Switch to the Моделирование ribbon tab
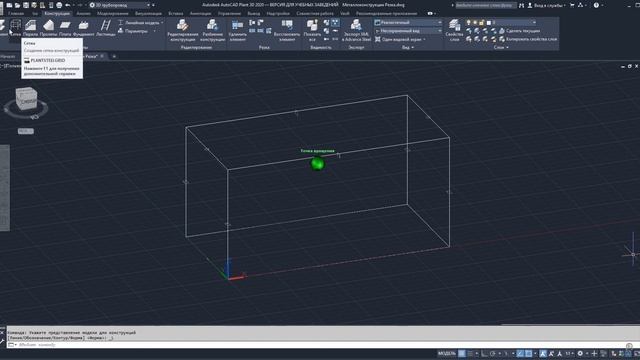The image size is (640, 360). coord(113,13)
